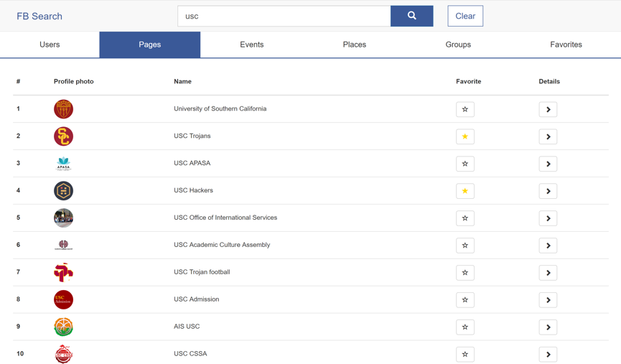
Task: Click the USC APASA logo
Action: point(63,164)
